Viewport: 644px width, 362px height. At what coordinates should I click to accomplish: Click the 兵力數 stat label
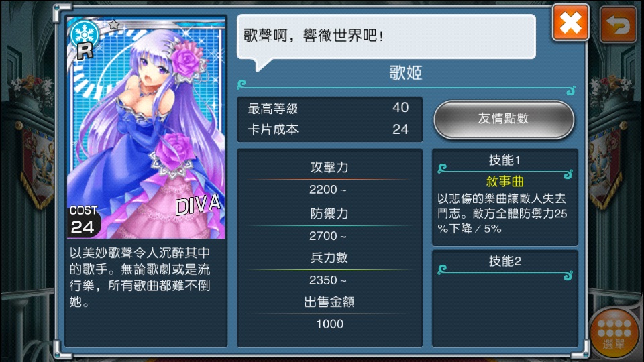(329, 257)
